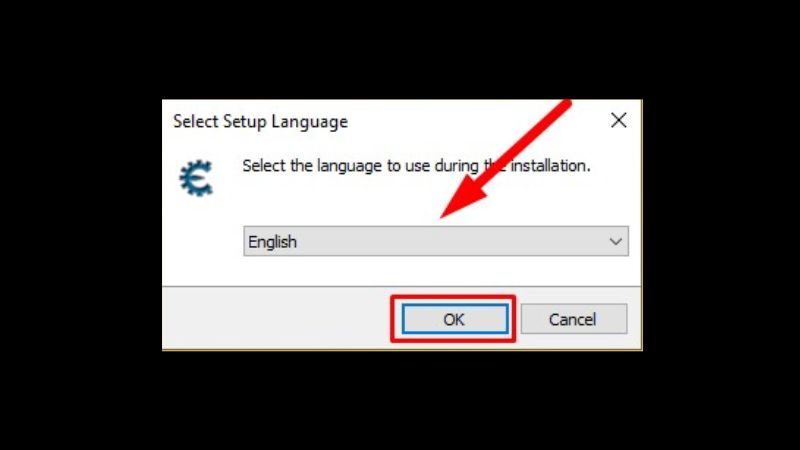Expand the language dropdown chevron arrow
This screenshot has width=800, height=450.
pyautogui.click(x=616, y=241)
